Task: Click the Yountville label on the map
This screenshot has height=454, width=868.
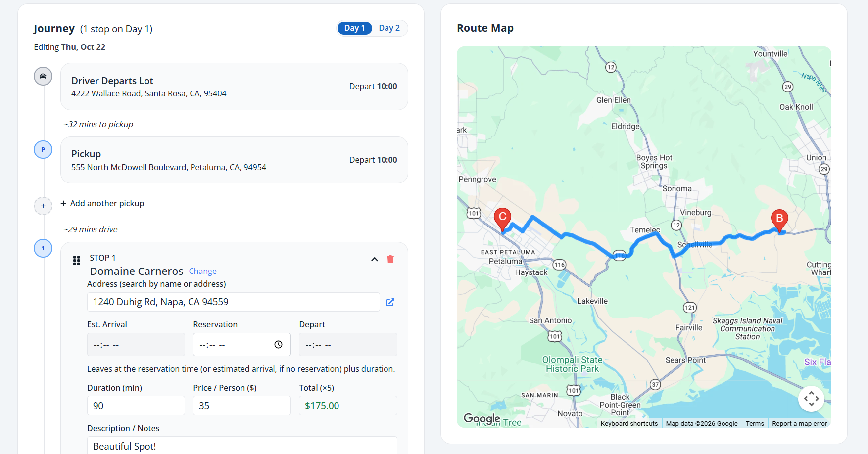Action: pyautogui.click(x=770, y=53)
